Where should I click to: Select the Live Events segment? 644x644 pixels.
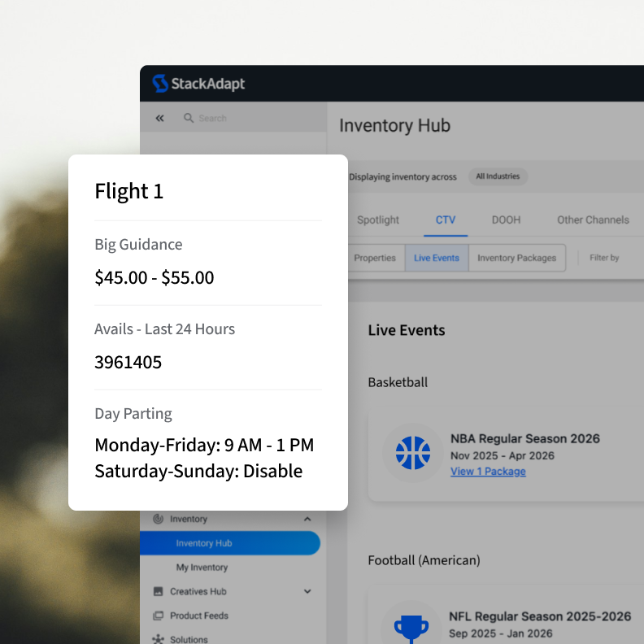coord(437,258)
